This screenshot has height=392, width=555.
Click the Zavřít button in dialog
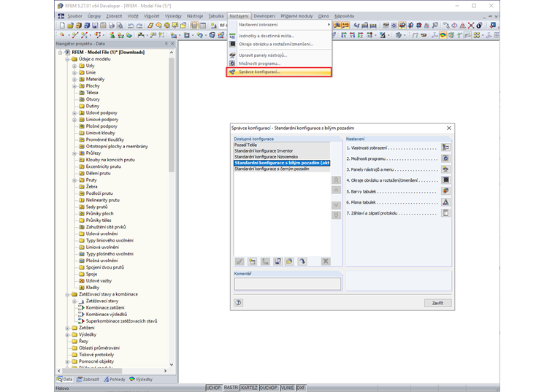[437, 303]
